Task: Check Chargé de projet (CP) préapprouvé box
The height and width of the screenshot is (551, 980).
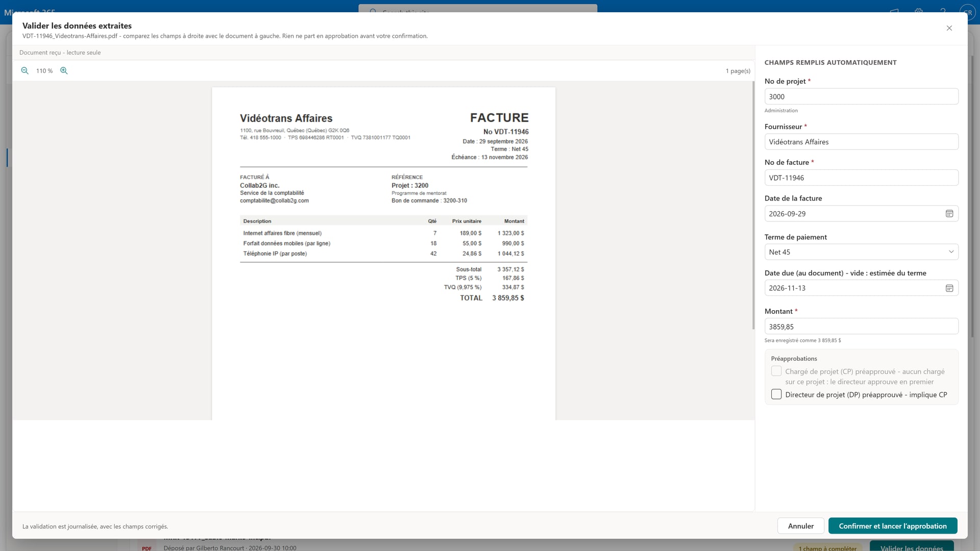Action: (x=776, y=371)
